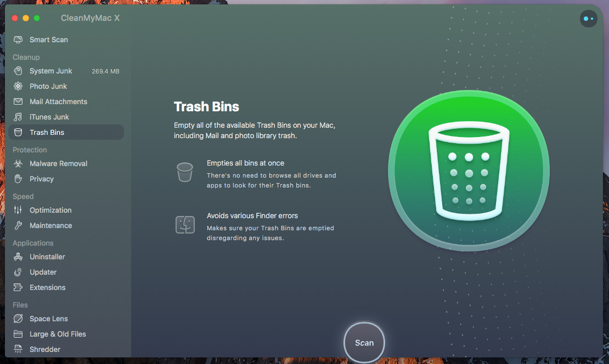609x364 pixels.
Task: Click the Updater arrow icon
Action: [18, 272]
